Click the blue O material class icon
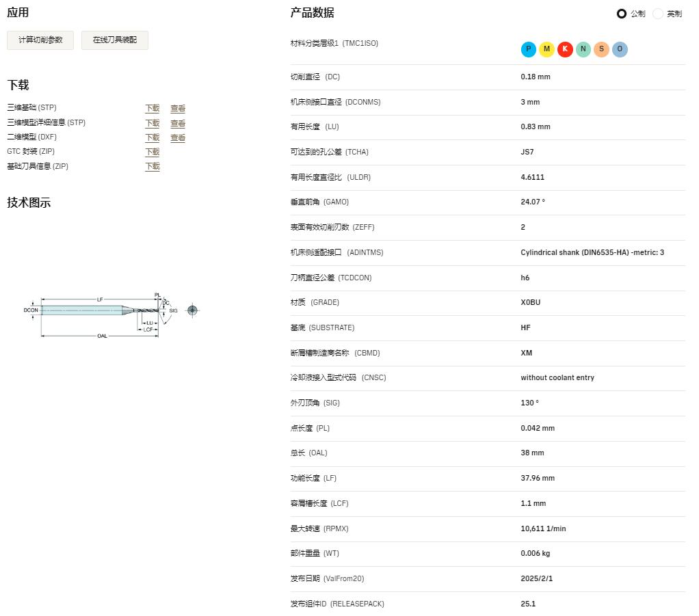This screenshot has width=699, height=616. click(x=620, y=49)
